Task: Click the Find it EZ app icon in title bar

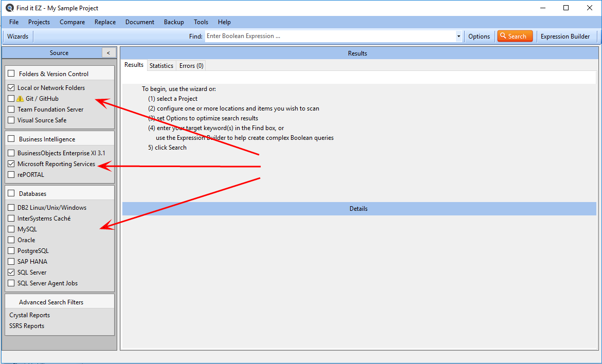Action: click(10, 8)
